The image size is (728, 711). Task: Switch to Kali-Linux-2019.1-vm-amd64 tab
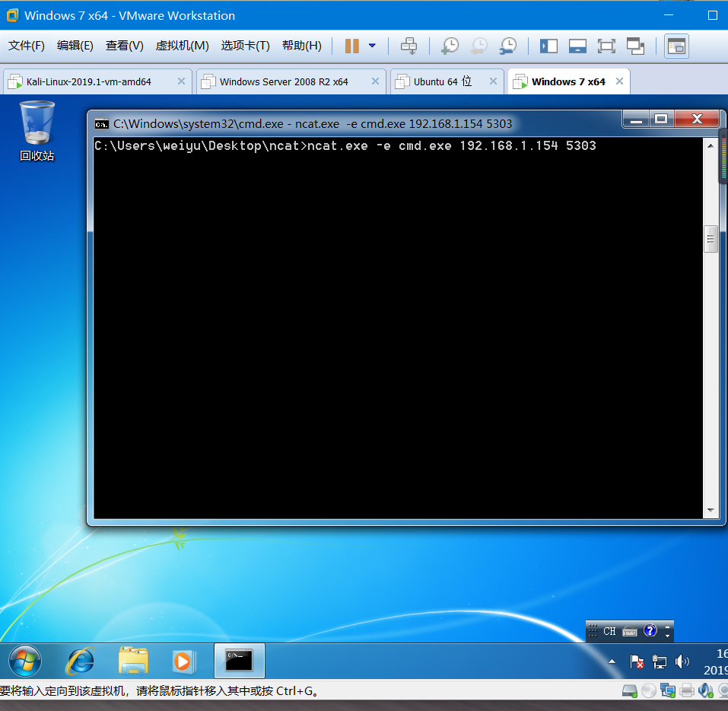point(97,81)
